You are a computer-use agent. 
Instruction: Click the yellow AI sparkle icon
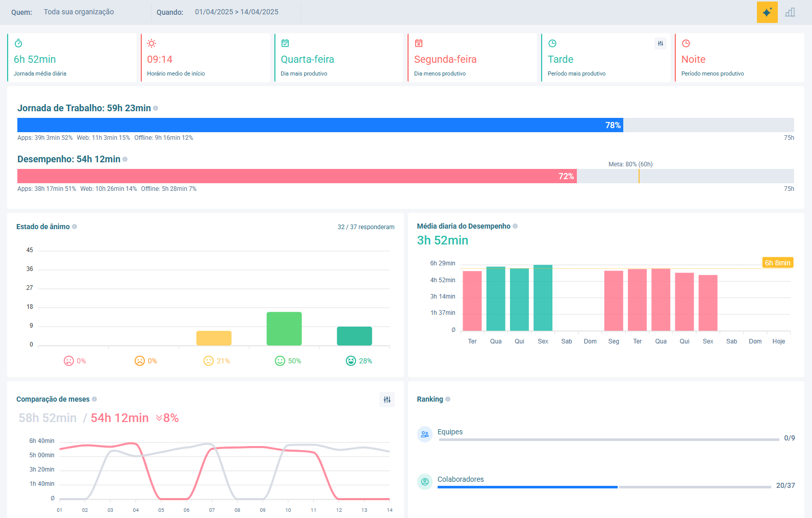(x=767, y=12)
